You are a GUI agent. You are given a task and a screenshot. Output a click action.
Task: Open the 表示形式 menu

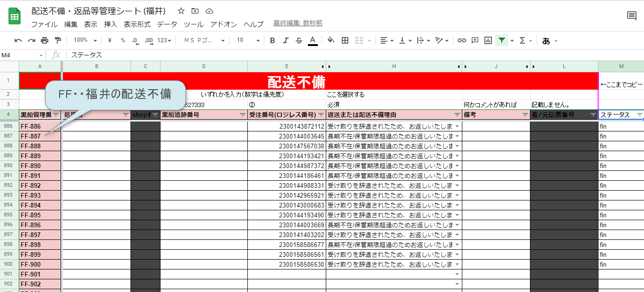point(137,24)
